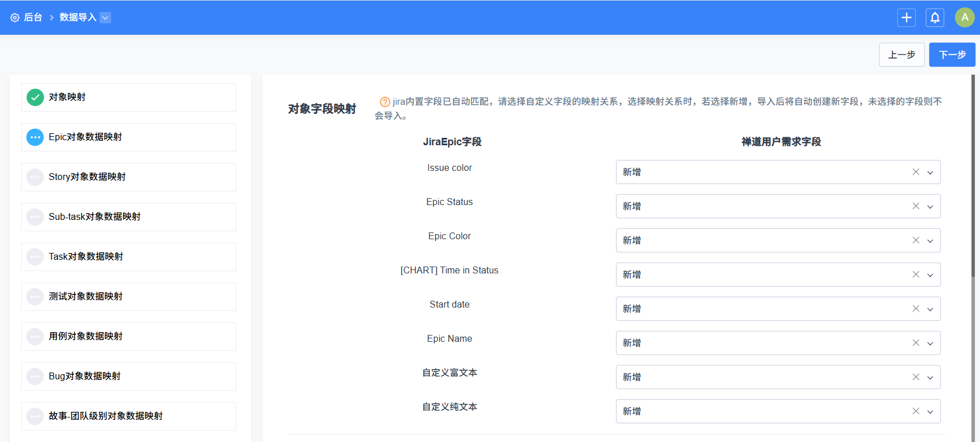Clear the 自定义富文本 mapping selection
The width and height of the screenshot is (980, 442).
click(916, 377)
